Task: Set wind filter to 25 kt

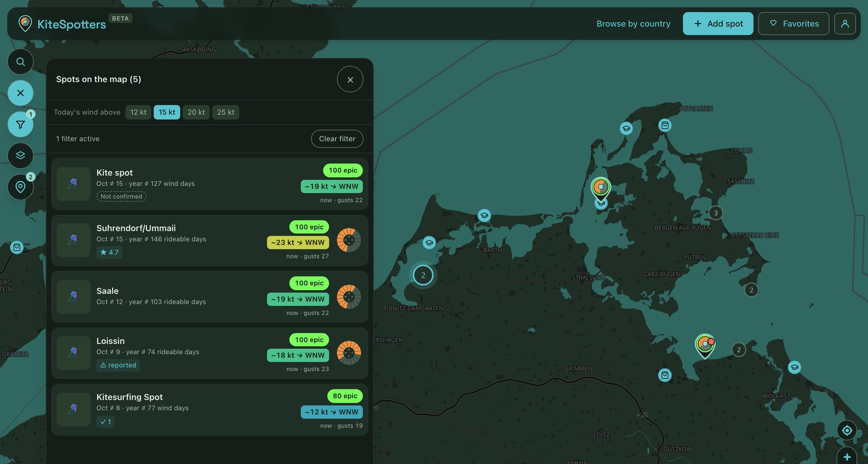Action: click(225, 112)
